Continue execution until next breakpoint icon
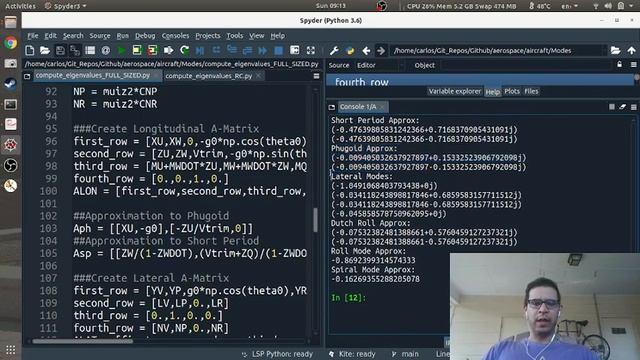The height and width of the screenshot is (360, 640). point(263,51)
